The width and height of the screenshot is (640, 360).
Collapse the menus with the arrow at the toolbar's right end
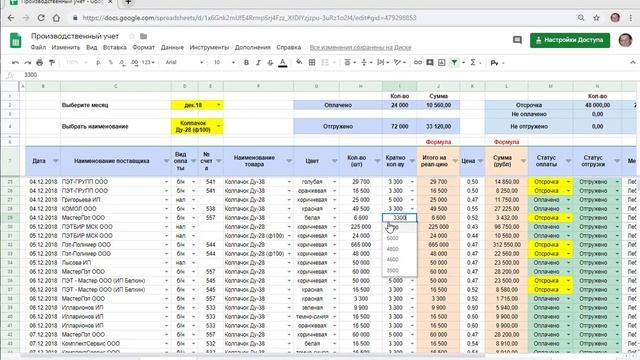633,62
